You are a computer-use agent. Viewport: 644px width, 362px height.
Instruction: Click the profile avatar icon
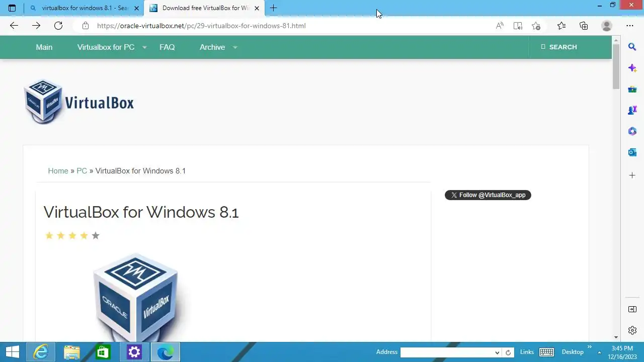607,26
